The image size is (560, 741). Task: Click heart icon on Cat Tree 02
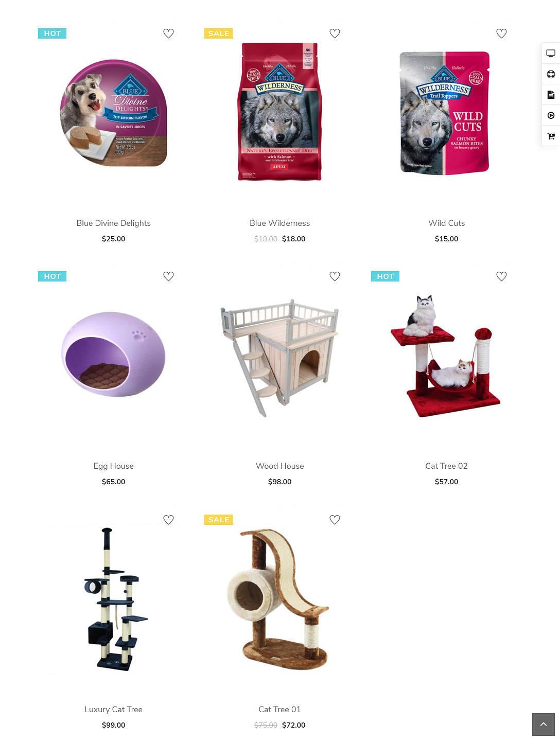click(x=501, y=276)
